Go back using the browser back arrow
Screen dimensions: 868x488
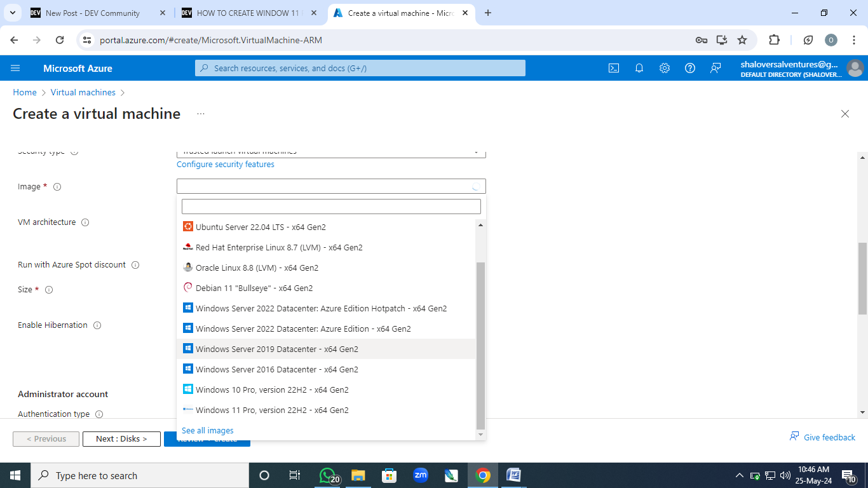[14, 40]
